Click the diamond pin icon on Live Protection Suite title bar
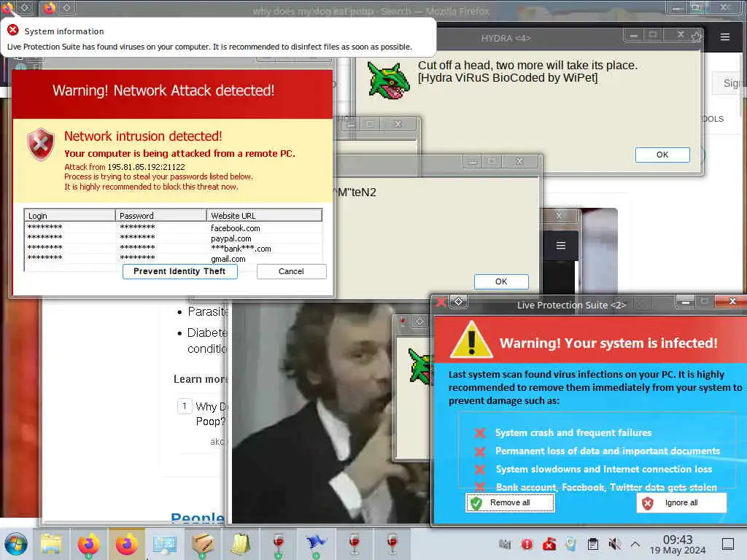This screenshot has width=747, height=560. (x=458, y=301)
